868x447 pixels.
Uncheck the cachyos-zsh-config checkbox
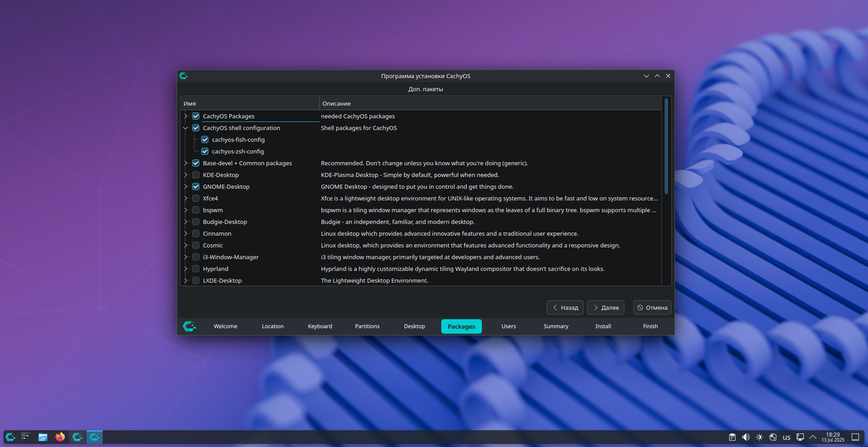[205, 152]
